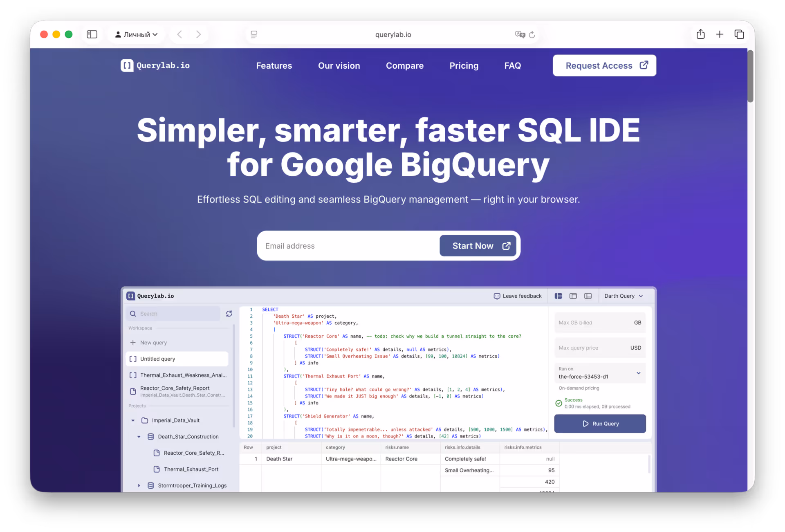The width and height of the screenshot is (785, 532).
Task: Click Safari share icon
Action: 700,34
